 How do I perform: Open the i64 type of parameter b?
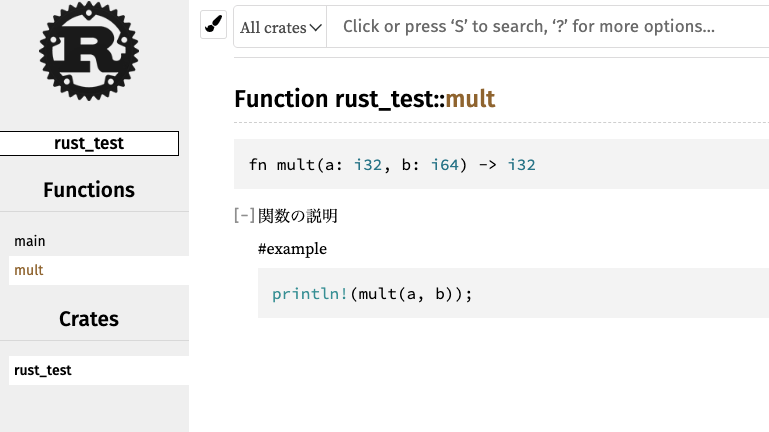(445, 165)
